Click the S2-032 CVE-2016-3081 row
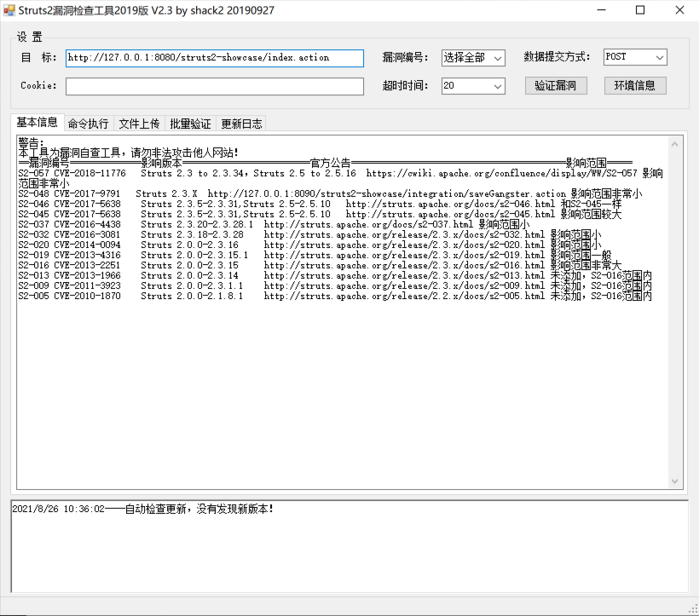The width and height of the screenshot is (699, 616). [309, 235]
